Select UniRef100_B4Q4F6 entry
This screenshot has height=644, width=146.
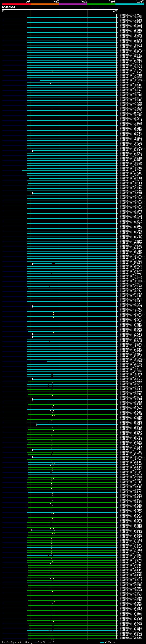[x=131, y=537]
